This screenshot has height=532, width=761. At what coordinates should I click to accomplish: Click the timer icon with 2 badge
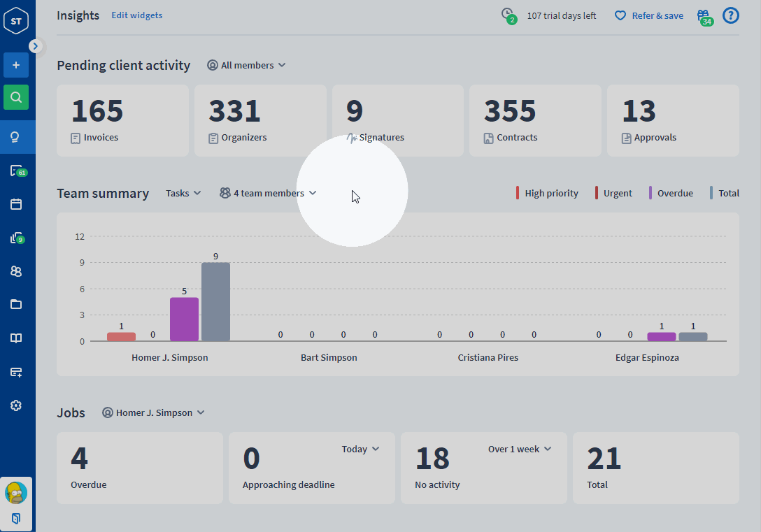(508, 15)
